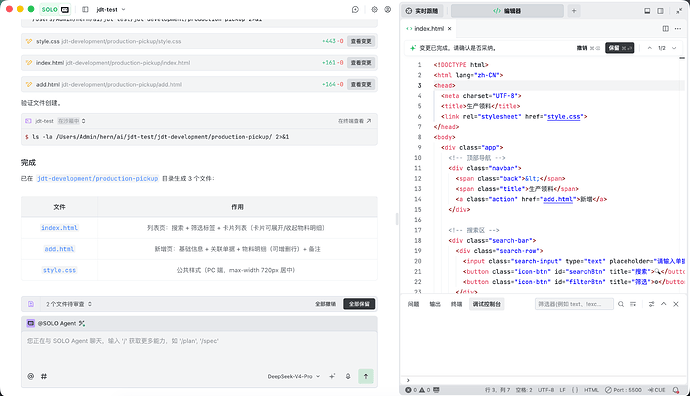
Task: Open the add.html href link in code
Action: click(x=558, y=199)
